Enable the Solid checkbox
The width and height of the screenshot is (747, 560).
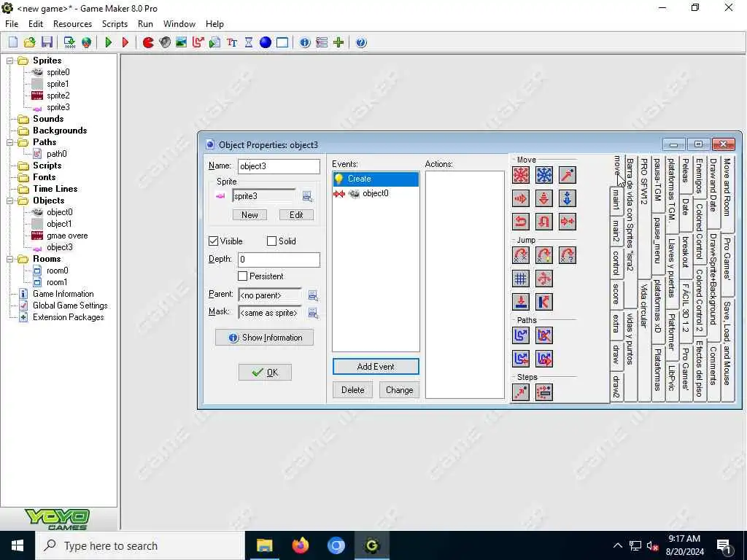click(x=271, y=241)
